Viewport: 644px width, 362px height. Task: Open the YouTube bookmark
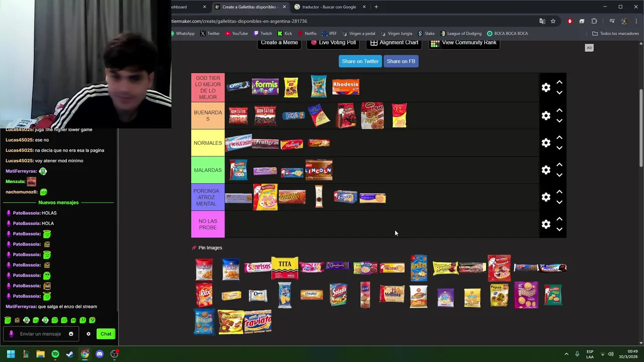point(236,34)
